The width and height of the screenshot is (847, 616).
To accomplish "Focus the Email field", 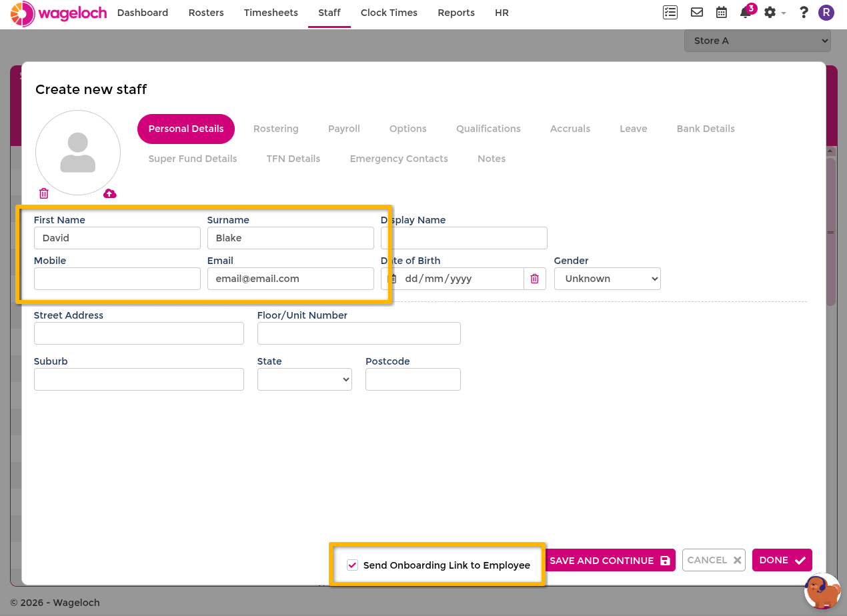I will coord(291,279).
